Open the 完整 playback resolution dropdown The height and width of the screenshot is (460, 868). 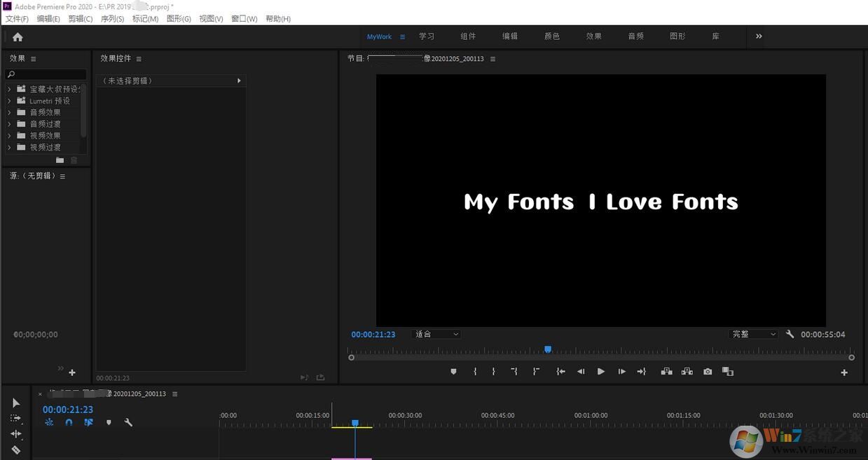[x=752, y=334]
